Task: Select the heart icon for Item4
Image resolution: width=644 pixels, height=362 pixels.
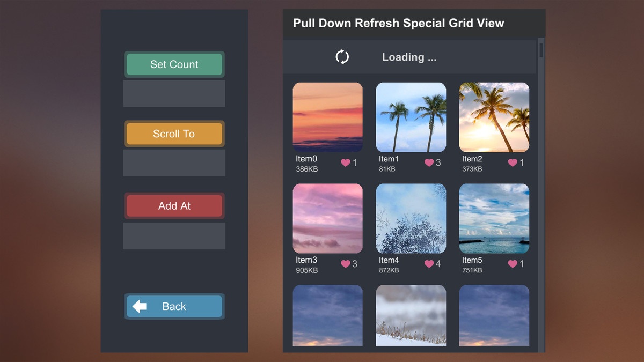Action: click(429, 264)
